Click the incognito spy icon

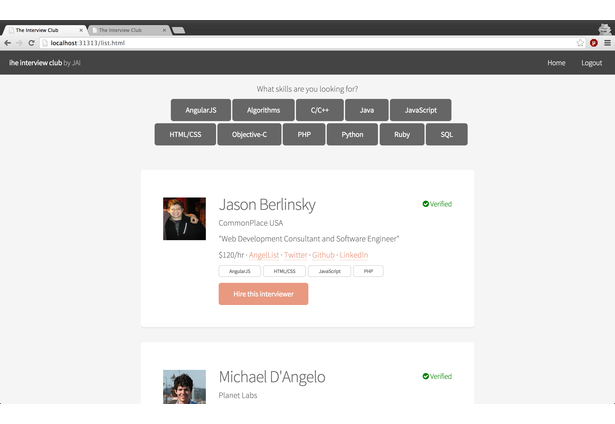pos(604,29)
